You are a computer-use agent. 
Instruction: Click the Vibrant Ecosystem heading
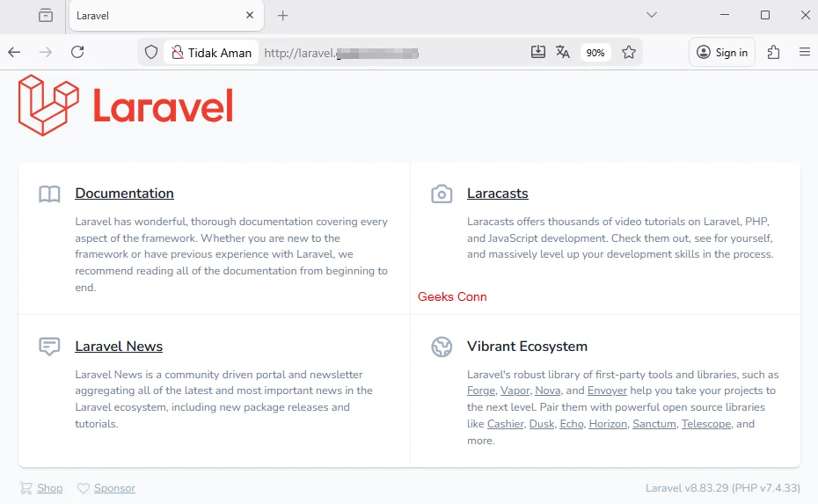pos(527,347)
